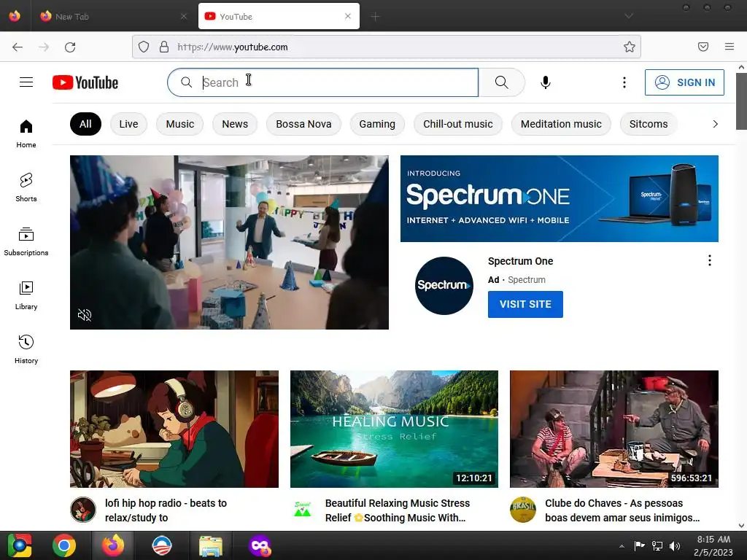Open YouTube settings three-dot menu
747x560 pixels.
click(x=624, y=82)
